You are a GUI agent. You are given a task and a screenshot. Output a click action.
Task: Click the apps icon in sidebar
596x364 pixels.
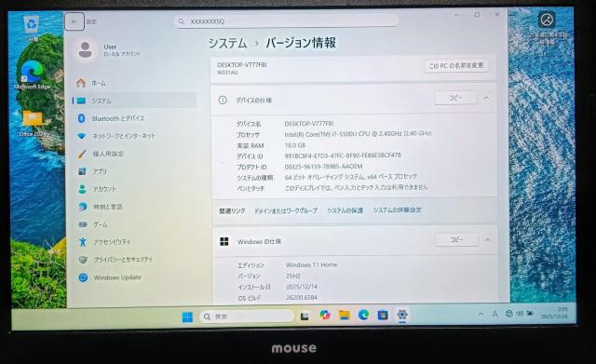[82, 171]
